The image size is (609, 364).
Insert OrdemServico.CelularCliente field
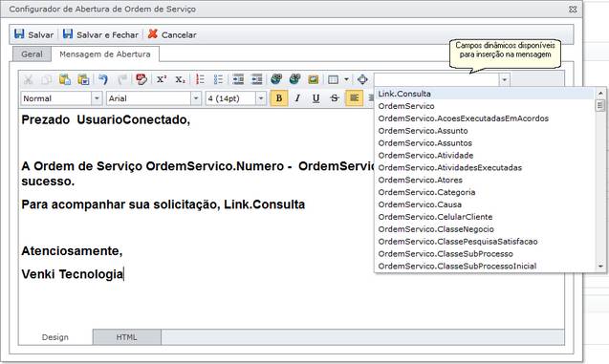[x=485, y=217]
